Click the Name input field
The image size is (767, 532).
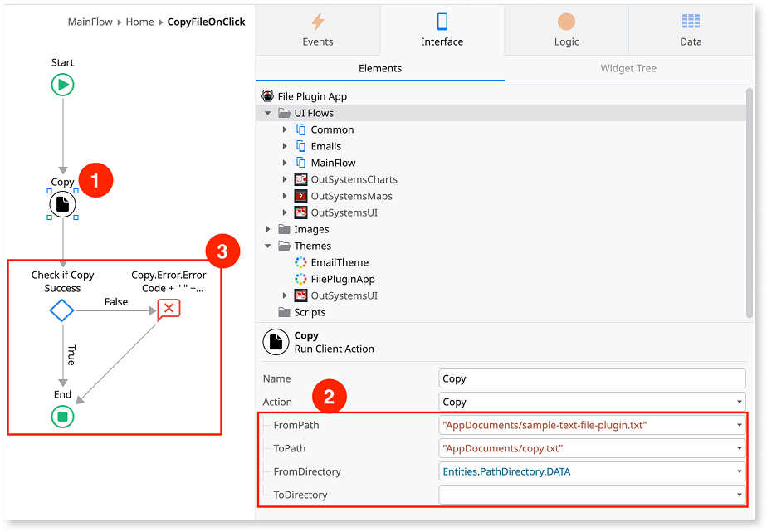(x=592, y=378)
